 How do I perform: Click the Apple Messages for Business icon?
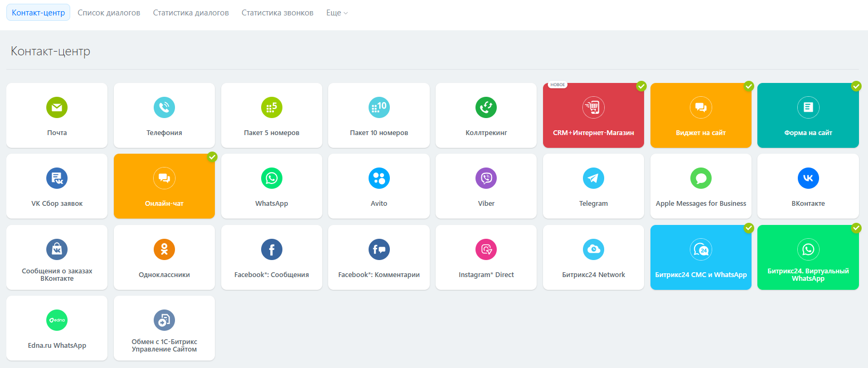(701, 178)
